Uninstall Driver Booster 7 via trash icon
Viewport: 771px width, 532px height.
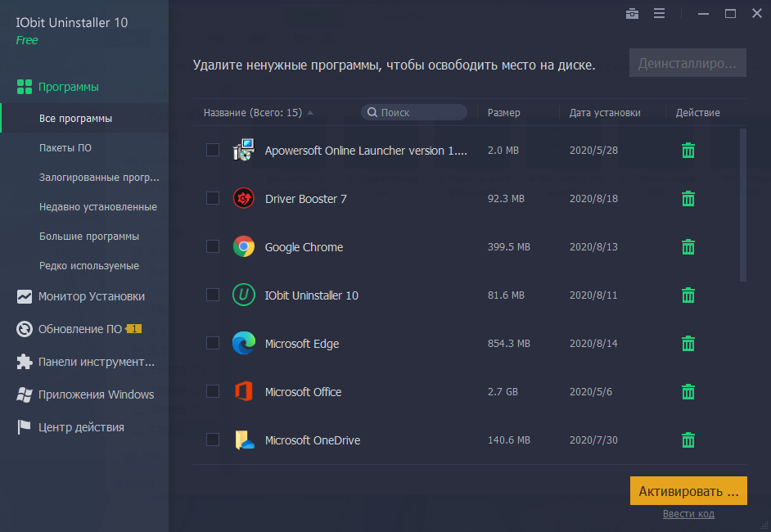coord(688,199)
